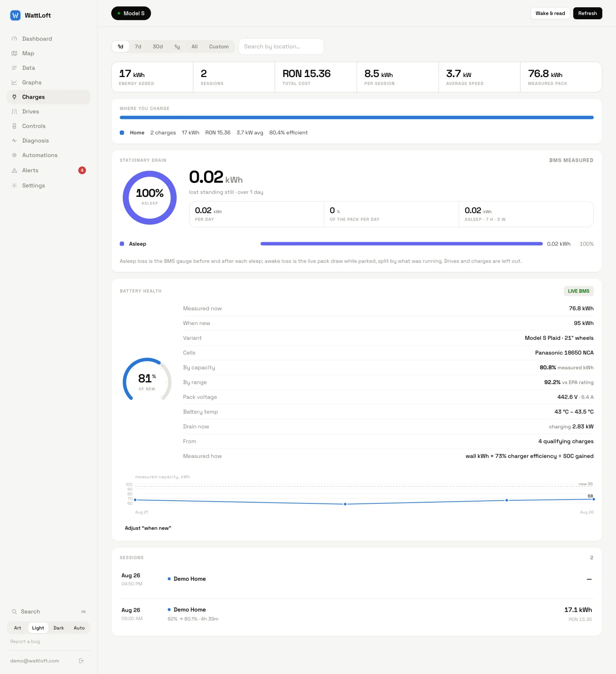Open the Model S vehicle selector
This screenshot has width=616, height=674.
(x=131, y=13)
